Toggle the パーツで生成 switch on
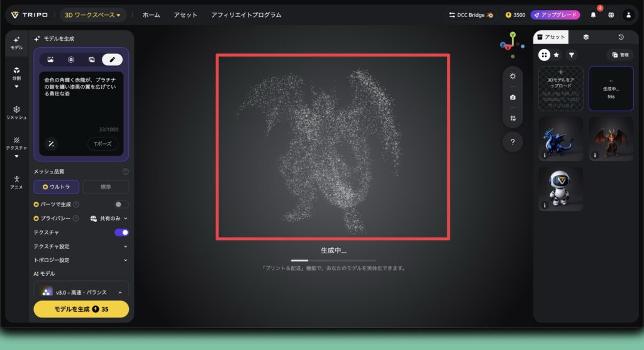This screenshot has height=350, width=644. point(121,204)
